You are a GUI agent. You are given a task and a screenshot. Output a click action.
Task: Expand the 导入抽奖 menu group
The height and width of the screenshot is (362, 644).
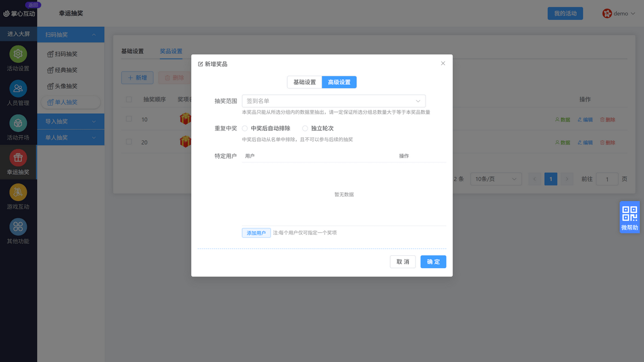tap(71, 122)
